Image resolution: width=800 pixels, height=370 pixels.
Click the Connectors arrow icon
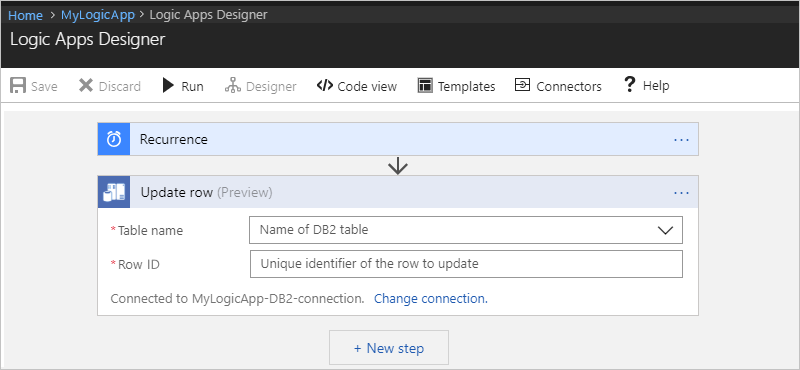[522, 85]
